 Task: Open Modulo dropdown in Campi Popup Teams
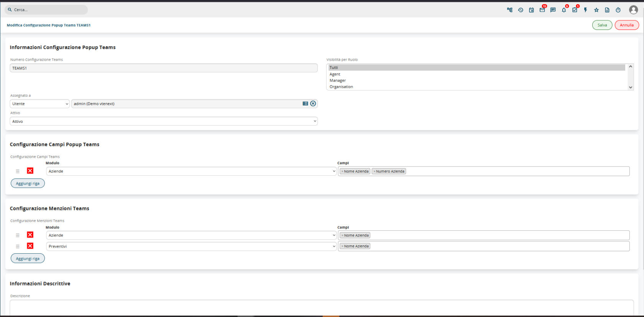coord(191,171)
